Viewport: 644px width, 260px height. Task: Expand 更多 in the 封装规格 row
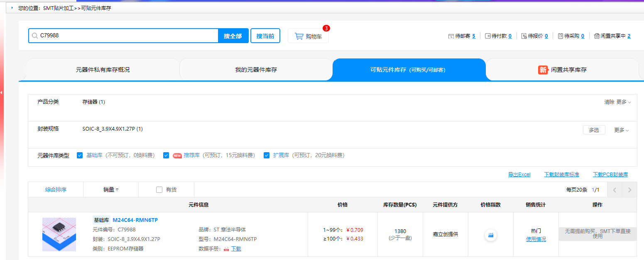[621, 130]
